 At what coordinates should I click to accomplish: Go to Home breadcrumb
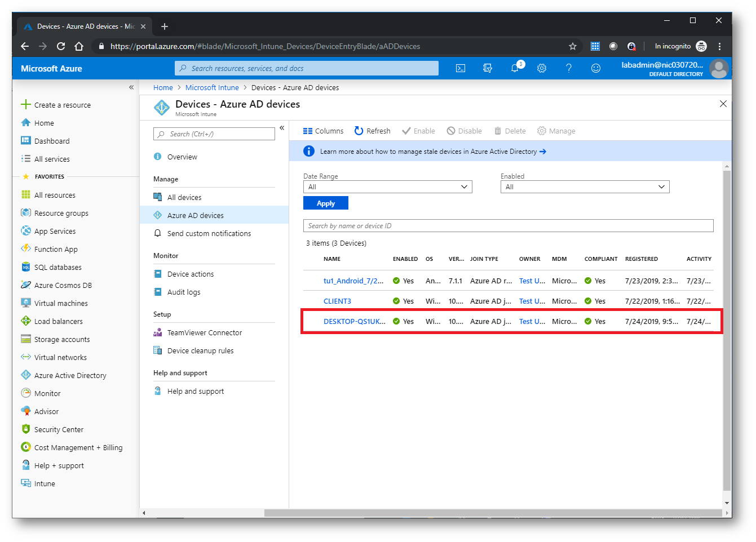[x=163, y=87]
